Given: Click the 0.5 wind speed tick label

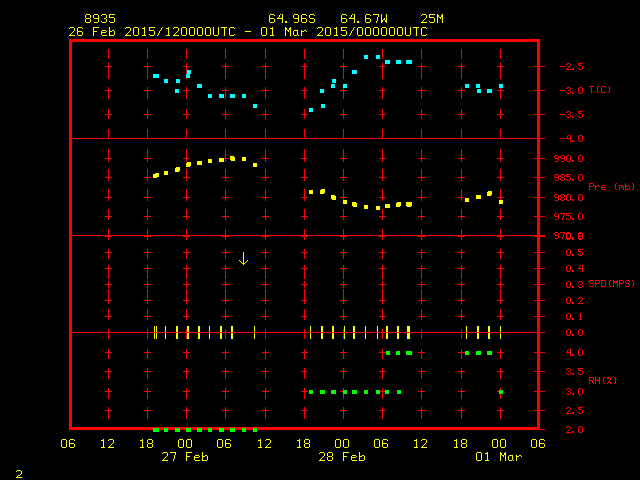Looking at the screenshot, I should (x=575, y=253).
